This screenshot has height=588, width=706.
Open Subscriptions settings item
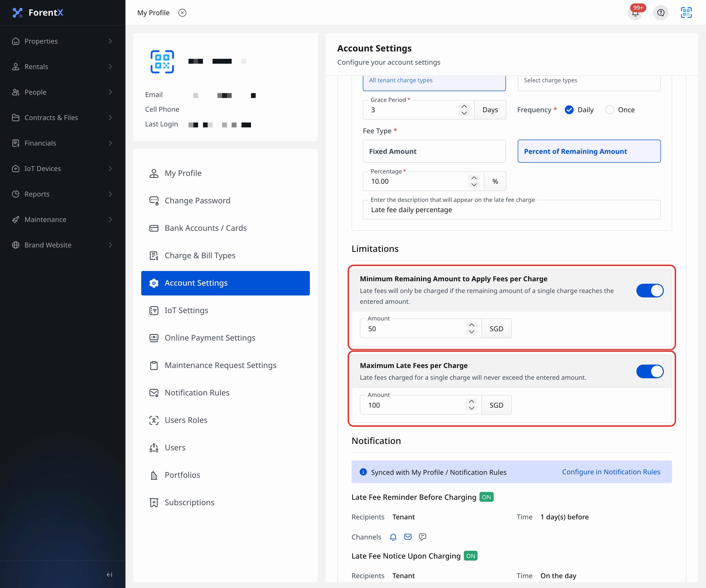pyautogui.click(x=225, y=503)
